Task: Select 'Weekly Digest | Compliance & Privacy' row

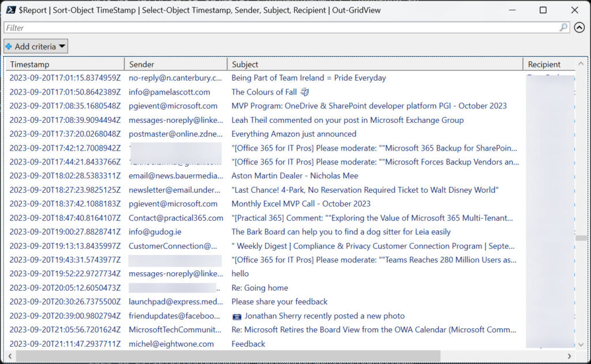Action: pyautogui.click(x=290, y=246)
